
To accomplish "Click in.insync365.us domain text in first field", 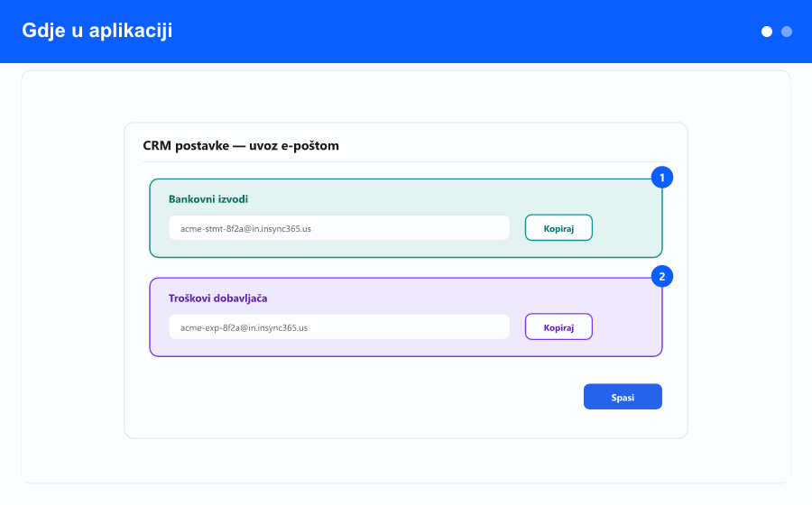I will coord(281,229).
